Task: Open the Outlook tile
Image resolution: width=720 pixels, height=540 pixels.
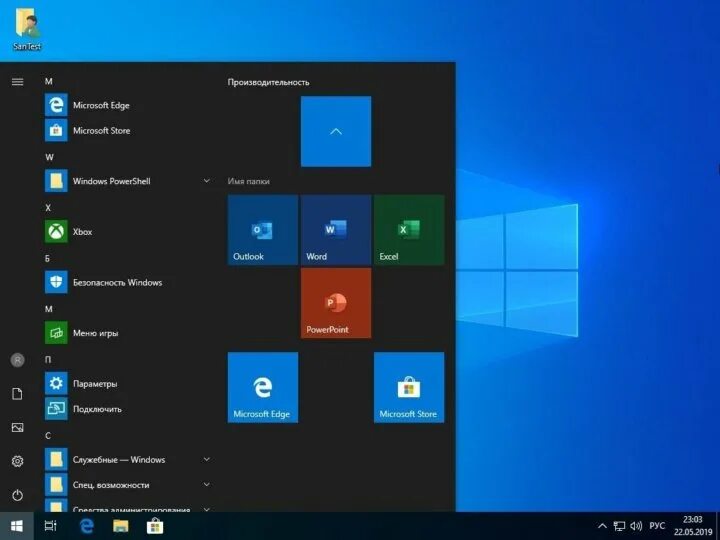Action: coord(263,230)
